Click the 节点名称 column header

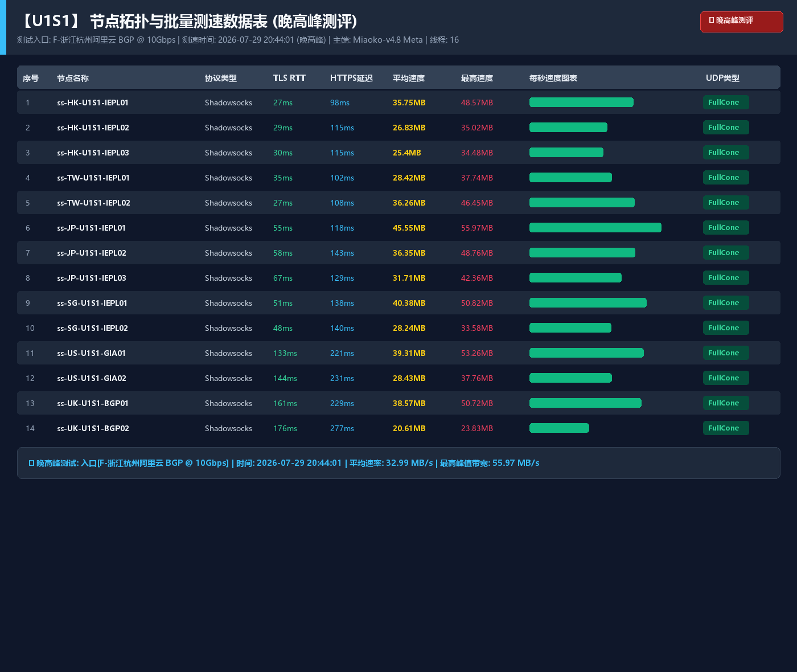pos(73,78)
